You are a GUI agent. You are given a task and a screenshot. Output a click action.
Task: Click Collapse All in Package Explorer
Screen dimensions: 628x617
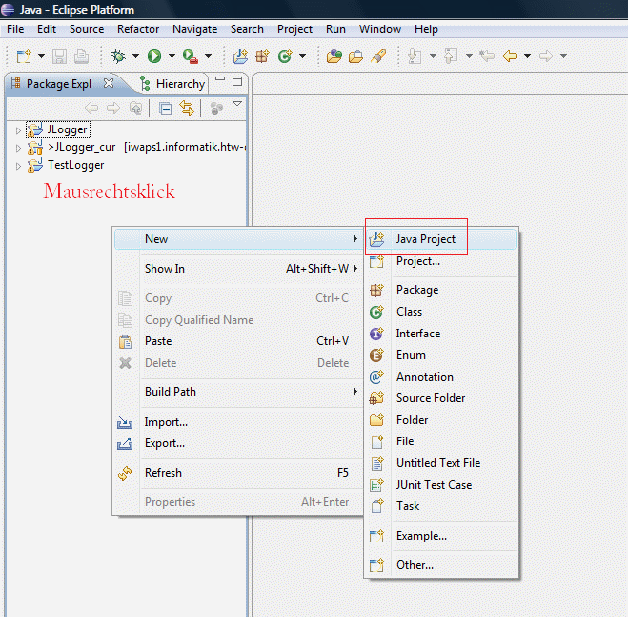(x=165, y=109)
